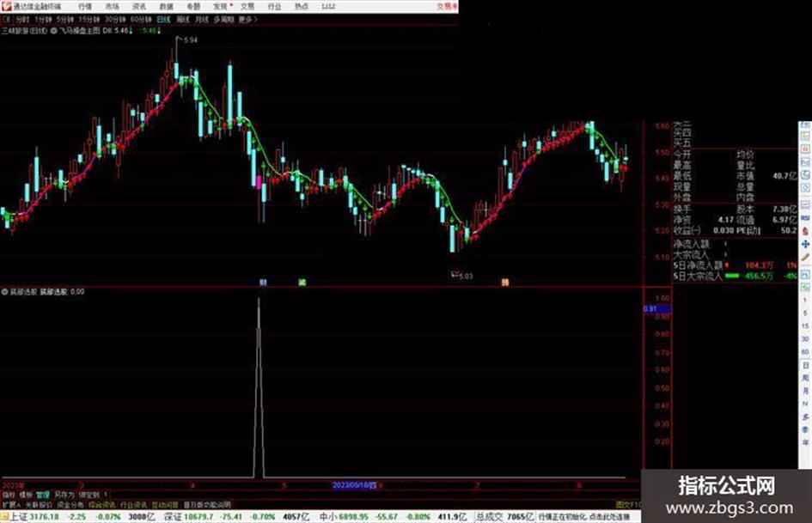Open the 互动问答 tab
The image size is (812, 523).
click(165, 504)
